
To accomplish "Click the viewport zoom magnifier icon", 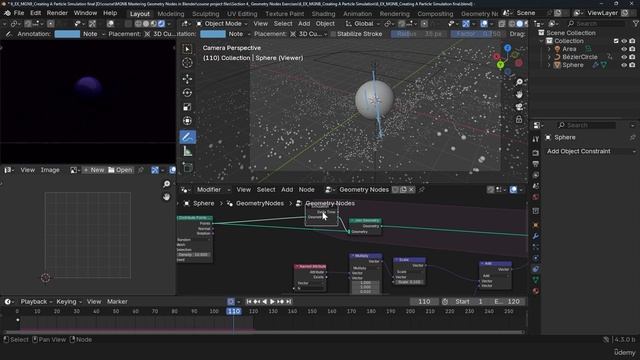I will click(x=519, y=82).
